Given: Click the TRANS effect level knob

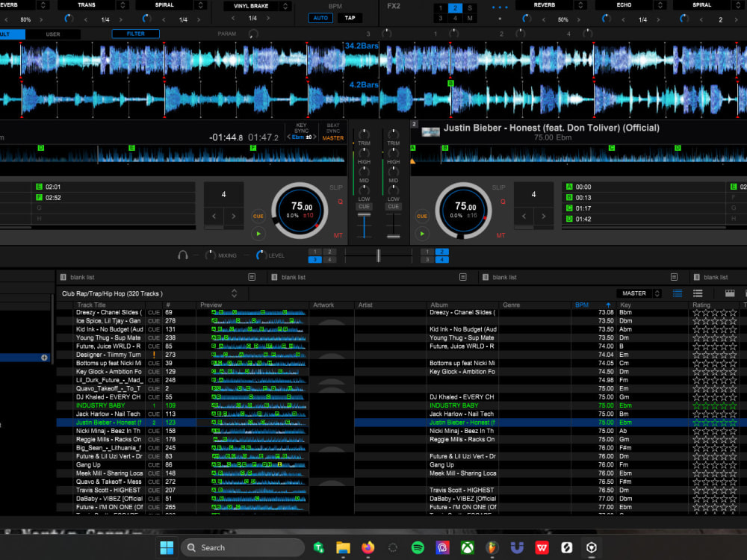Looking at the screenshot, I should point(69,19).
